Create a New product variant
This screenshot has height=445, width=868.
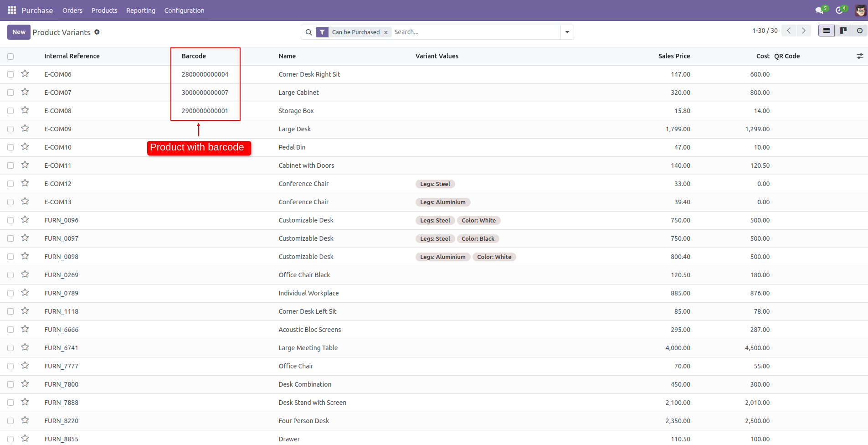pos(19,32)
